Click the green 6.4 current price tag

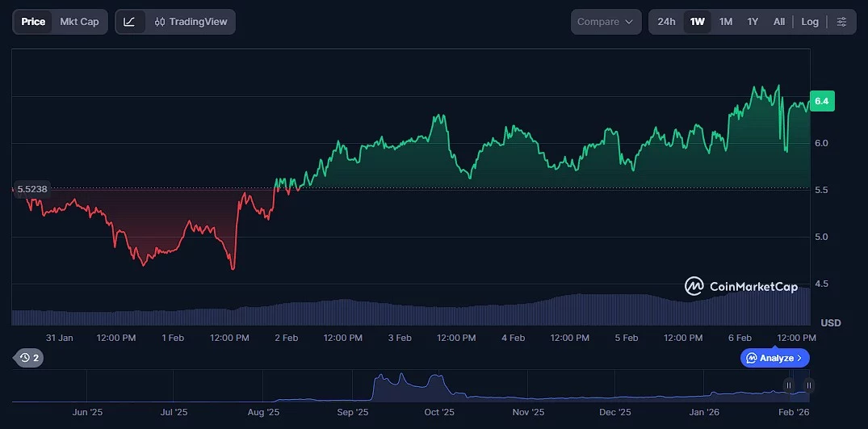pyautogui.click(x=822, y=101)
